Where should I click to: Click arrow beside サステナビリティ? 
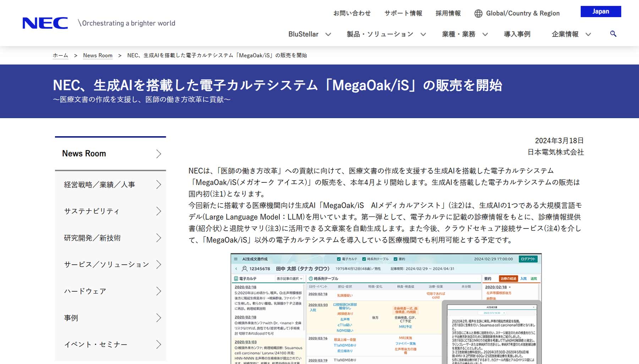[159, 211]
